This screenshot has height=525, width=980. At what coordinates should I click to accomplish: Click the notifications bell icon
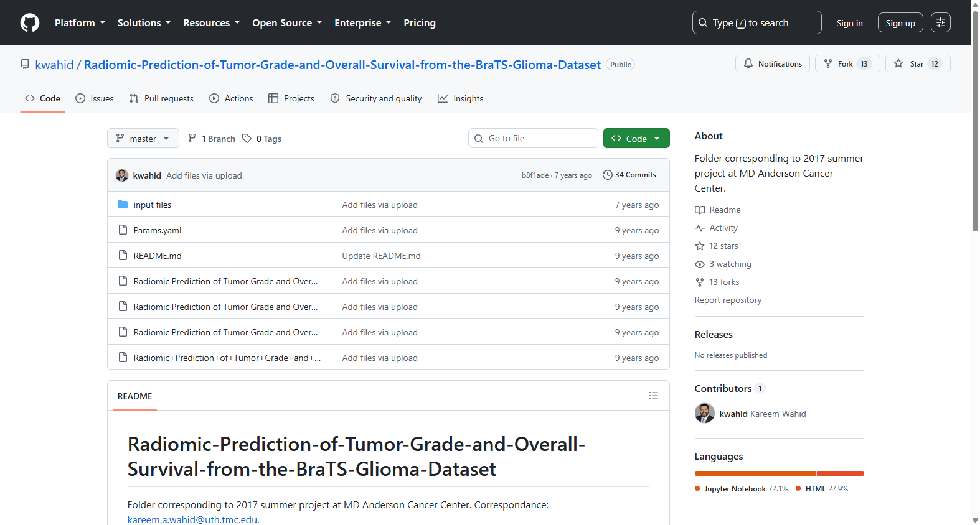point(748,63)
